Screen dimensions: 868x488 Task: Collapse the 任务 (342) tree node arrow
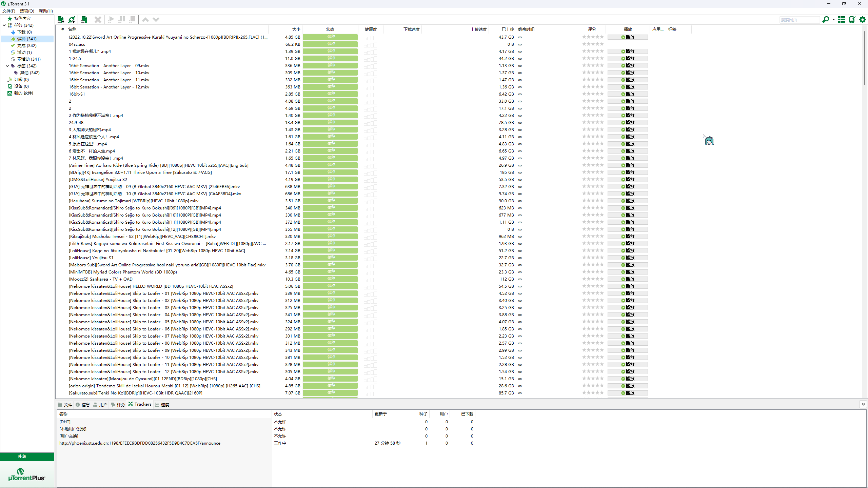coord(4,25)
